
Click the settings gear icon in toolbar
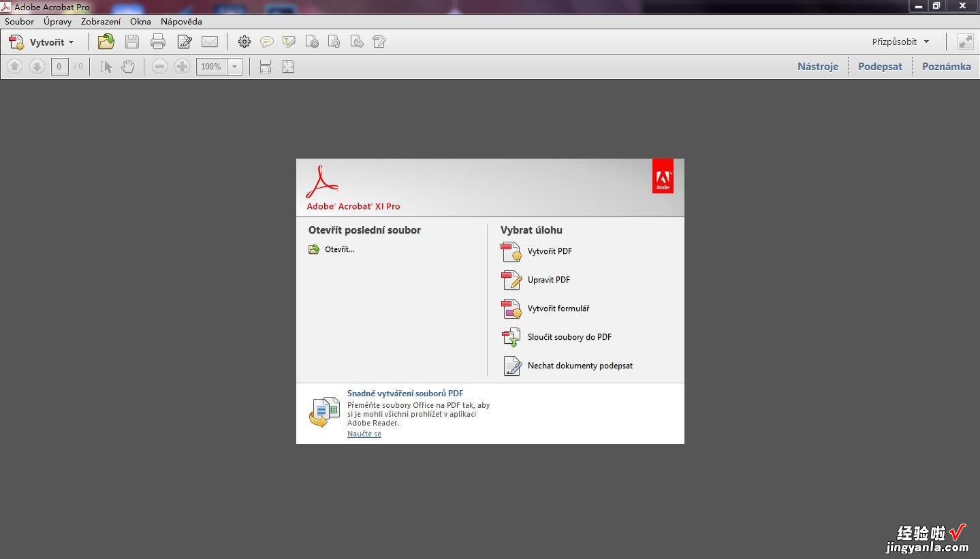click(244, 42)
